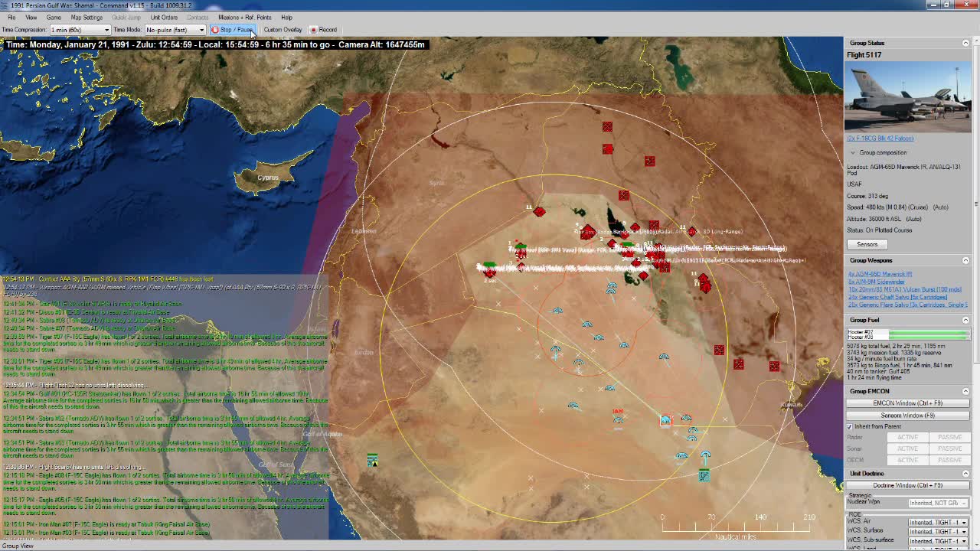Image resolution: width=980 pixels, height=551 pixels.
Task: Open the Quick Jump menu
Action: [x=126, y=17]
